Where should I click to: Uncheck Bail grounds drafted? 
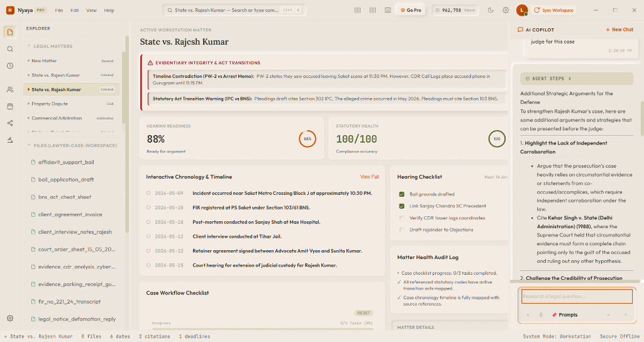click(x=402, y=194)
